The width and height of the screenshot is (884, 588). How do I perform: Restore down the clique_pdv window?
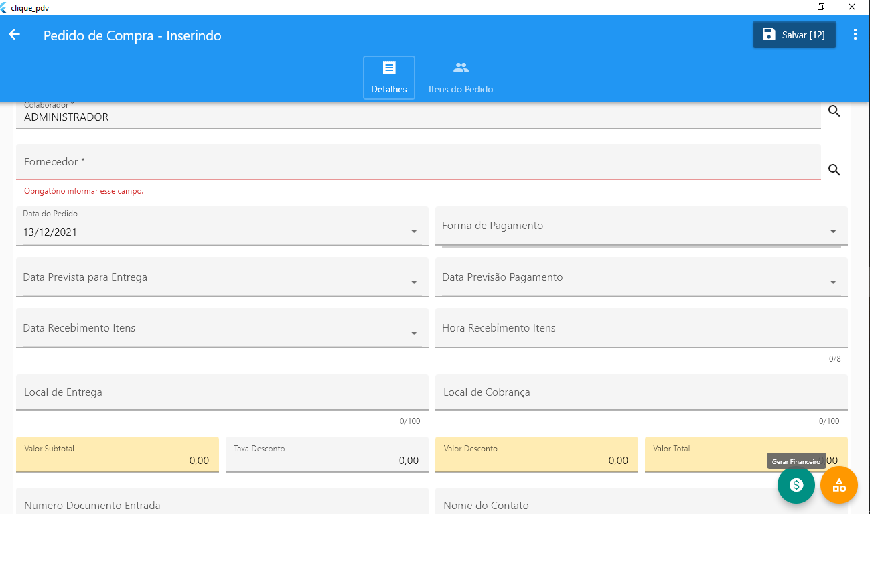click(x=821, y=7)
